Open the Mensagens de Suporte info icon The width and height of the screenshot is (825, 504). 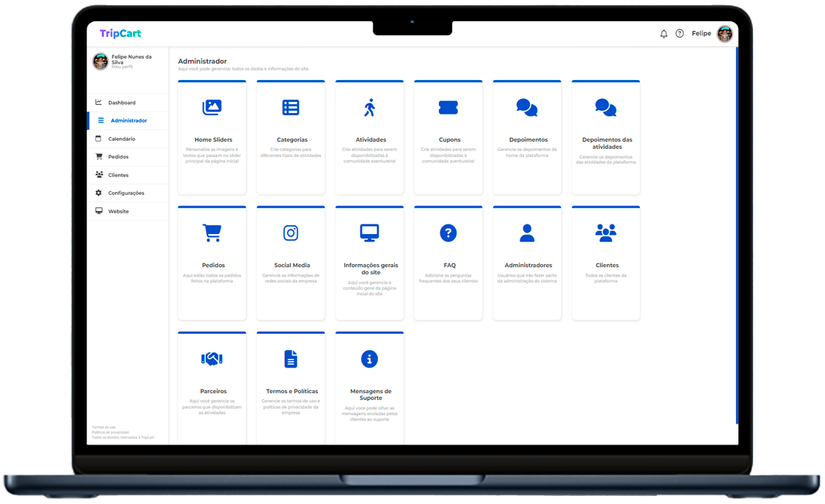coord(369,359)
